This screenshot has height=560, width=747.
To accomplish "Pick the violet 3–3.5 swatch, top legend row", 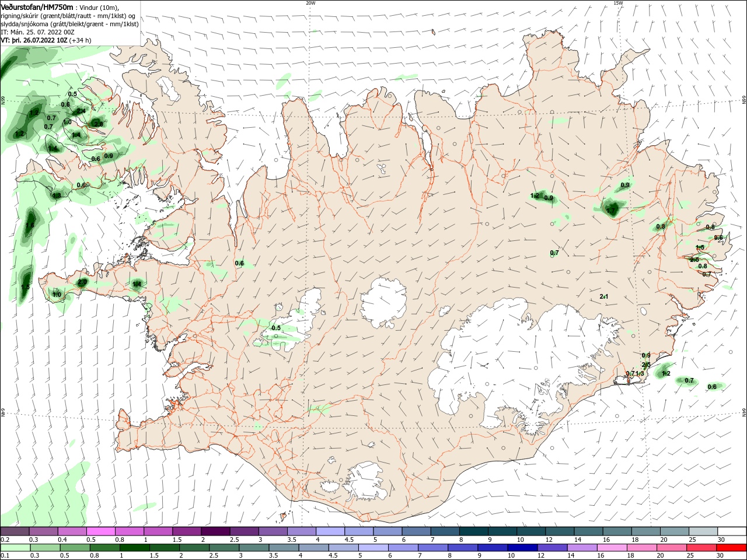I will 273,531.
